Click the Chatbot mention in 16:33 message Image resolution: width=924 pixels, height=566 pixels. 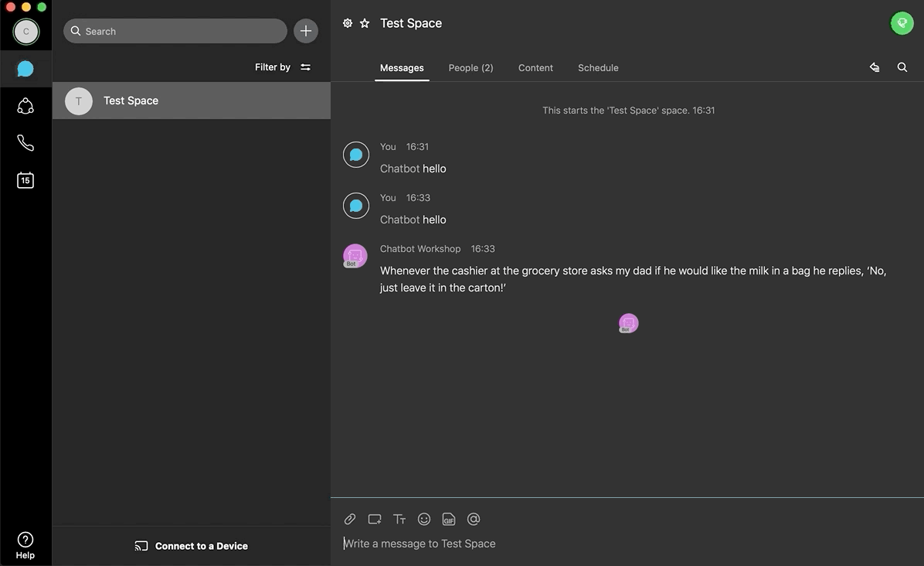(399, 220)
